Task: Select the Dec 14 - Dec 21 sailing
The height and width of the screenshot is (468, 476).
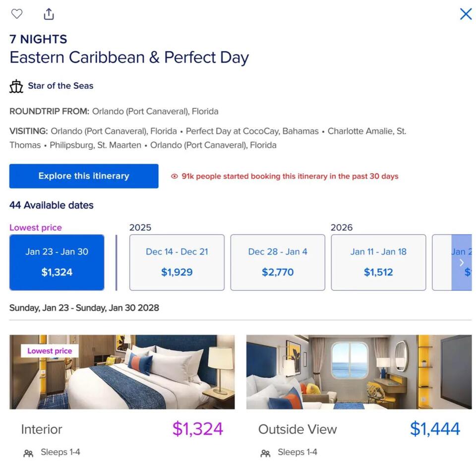Action: pyautogui.click(x=177, y=262)
